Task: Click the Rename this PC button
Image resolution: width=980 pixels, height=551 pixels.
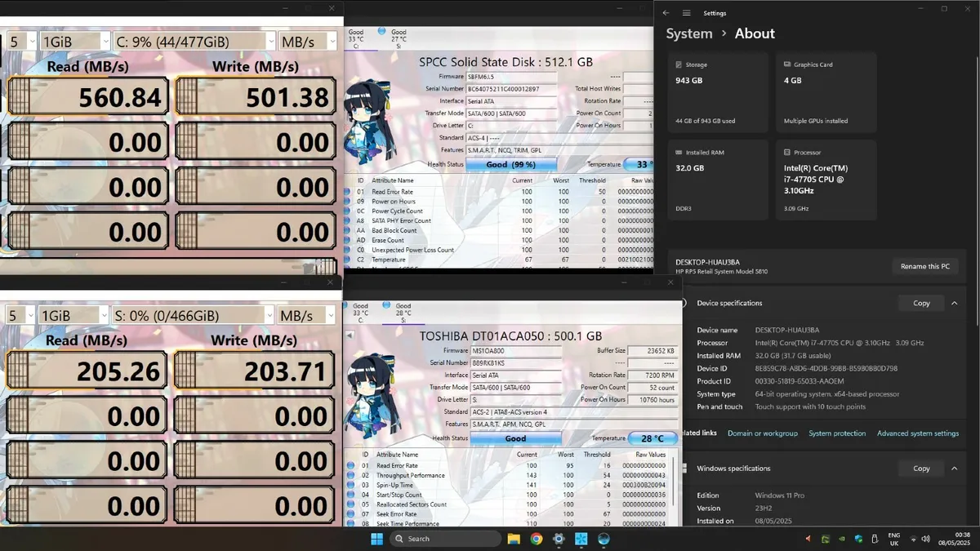Action: [x=926, y=266]
